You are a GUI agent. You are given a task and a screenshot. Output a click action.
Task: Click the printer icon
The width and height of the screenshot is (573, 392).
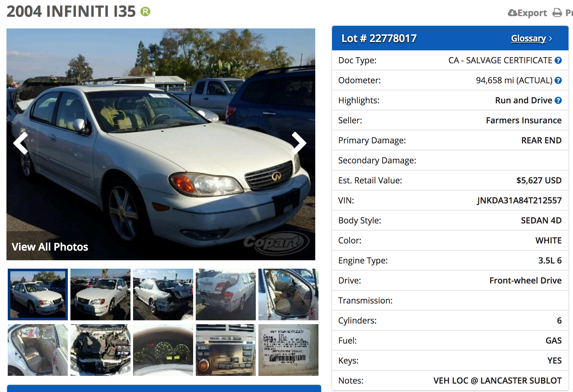[557, 13]
